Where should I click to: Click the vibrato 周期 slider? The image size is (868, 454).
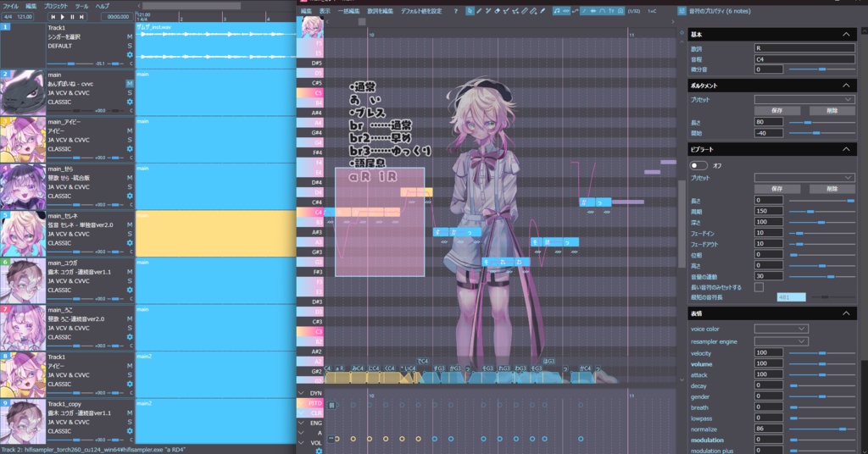coord(822,211)
